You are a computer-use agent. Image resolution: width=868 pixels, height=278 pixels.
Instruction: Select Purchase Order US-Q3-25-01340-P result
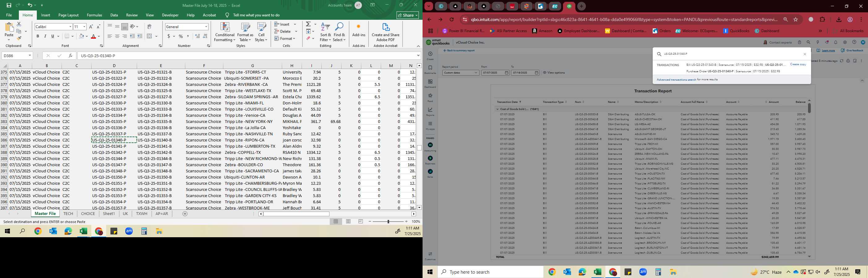733,71
